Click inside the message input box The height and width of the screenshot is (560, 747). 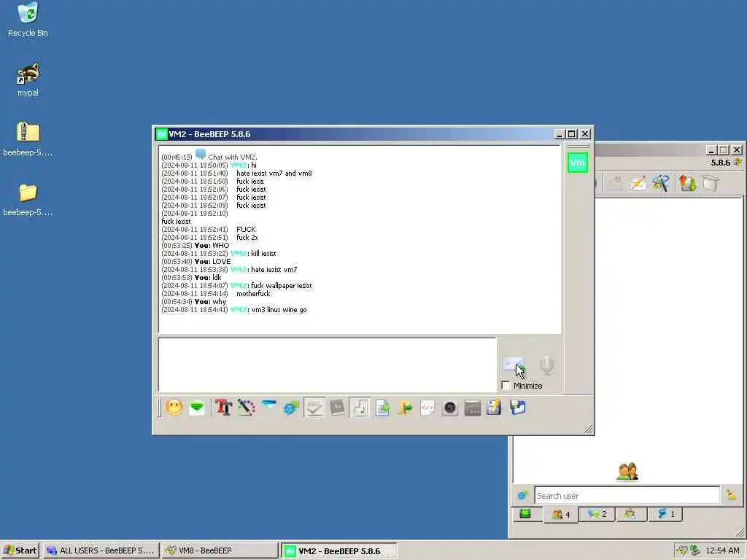tap(328, 365)
